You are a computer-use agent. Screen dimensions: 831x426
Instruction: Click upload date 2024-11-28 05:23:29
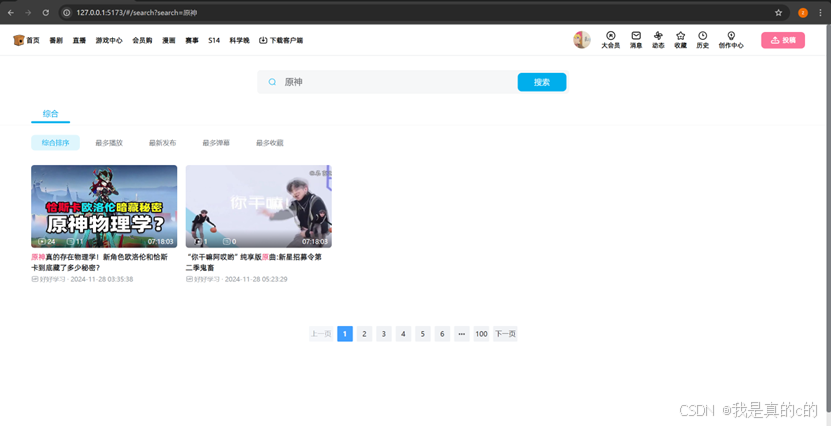click(256, 279)
